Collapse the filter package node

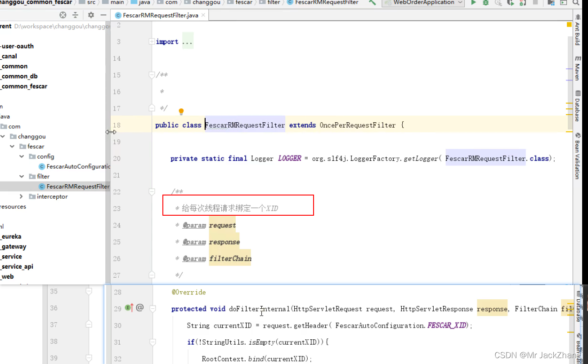click(22, 177)
